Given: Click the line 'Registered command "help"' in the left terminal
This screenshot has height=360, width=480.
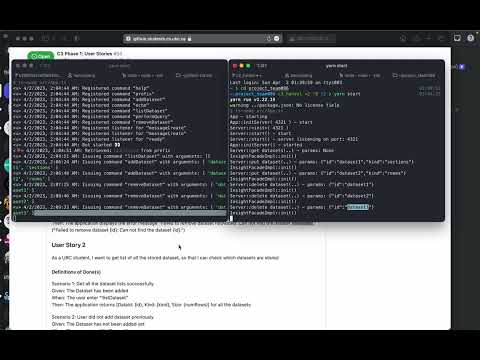Looking at the screenshot, I should click(x=81, y=88).
